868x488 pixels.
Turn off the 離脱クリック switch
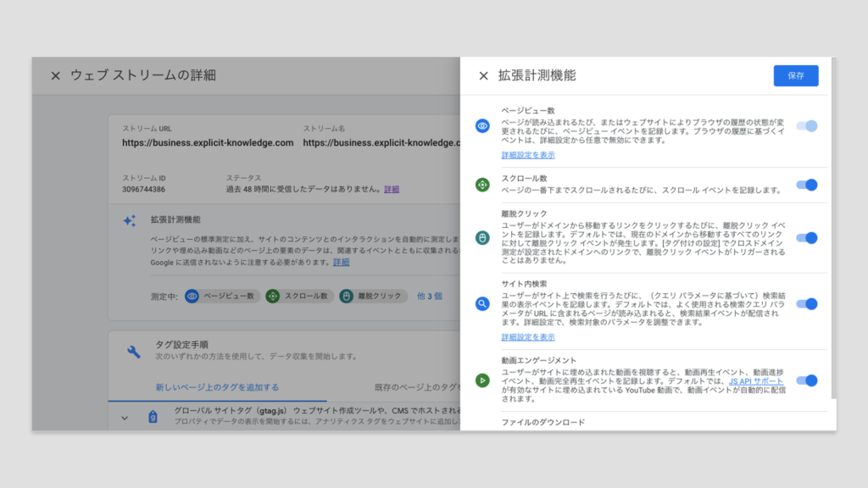[806, 238]
